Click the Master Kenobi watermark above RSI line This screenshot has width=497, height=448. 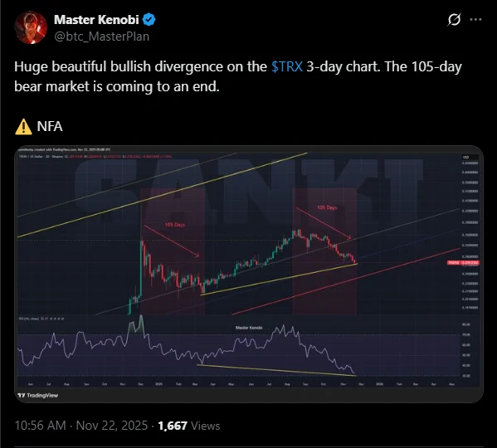click(x=249, y=328)
